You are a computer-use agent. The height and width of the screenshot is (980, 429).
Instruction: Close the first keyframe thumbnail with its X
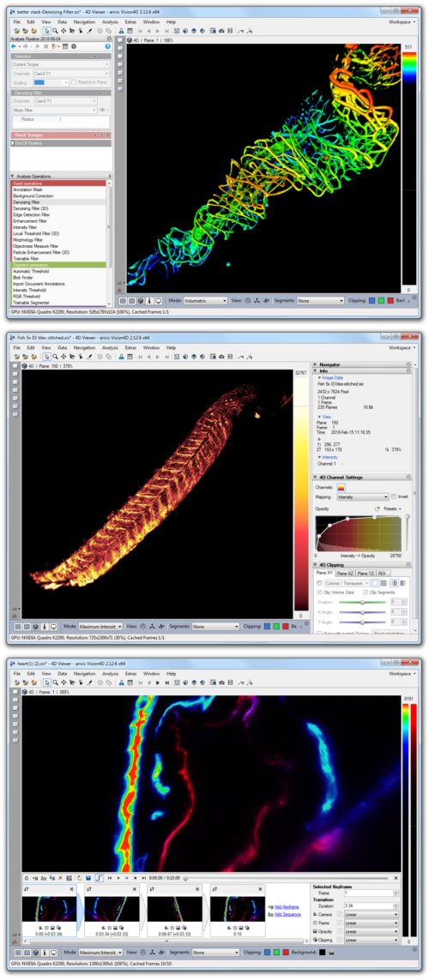coord(72,889)
